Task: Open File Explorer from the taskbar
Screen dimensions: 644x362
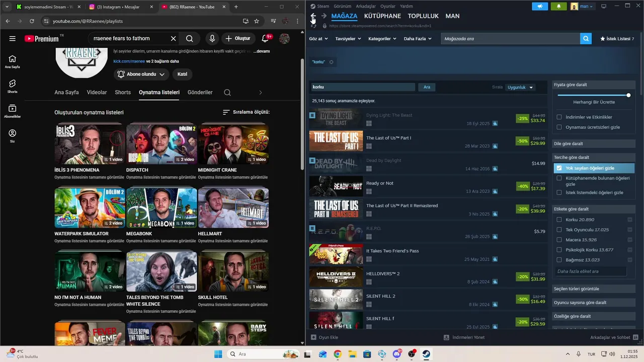Action: (x=352, y=354)
